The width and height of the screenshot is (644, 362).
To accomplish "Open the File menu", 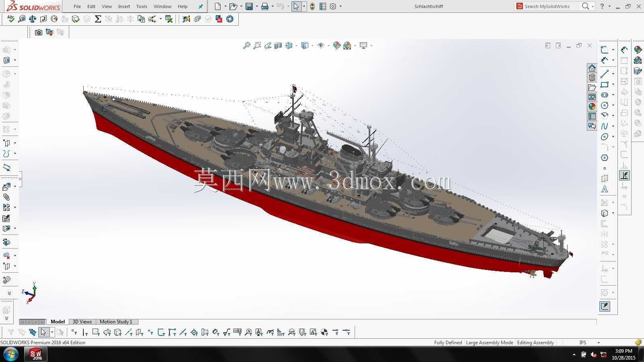I will (x=77, y=6).
